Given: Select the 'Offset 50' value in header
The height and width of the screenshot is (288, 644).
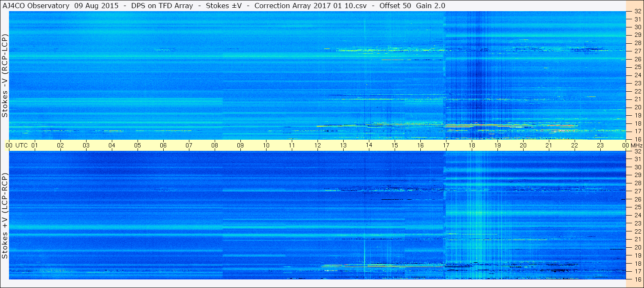Looking at the screenshot, I should 395,6.
